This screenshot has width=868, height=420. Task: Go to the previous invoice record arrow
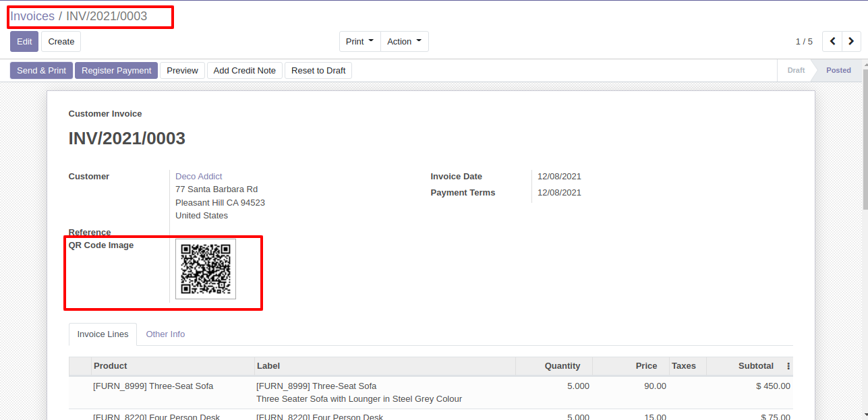pos(833,42)
